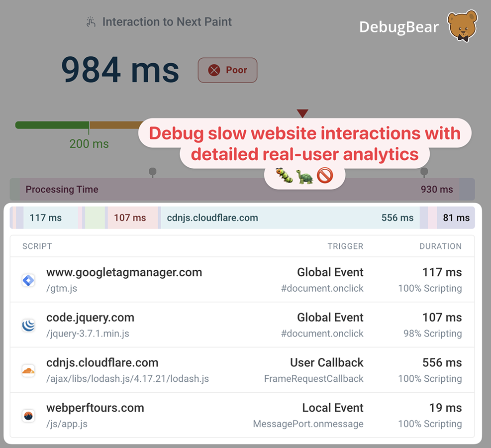Click the /jquery-3.7.1.min.js path text
This screenshot has height=448, width=491.
[88, 334]
